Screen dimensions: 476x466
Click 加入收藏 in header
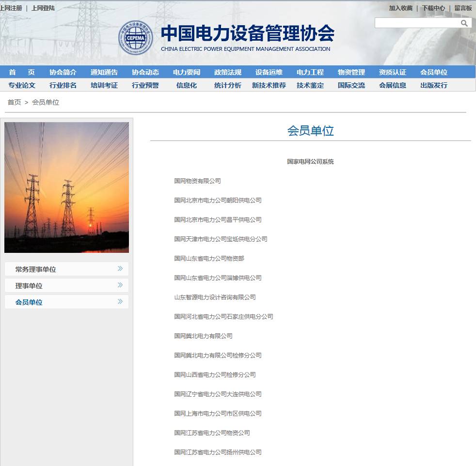401,8
